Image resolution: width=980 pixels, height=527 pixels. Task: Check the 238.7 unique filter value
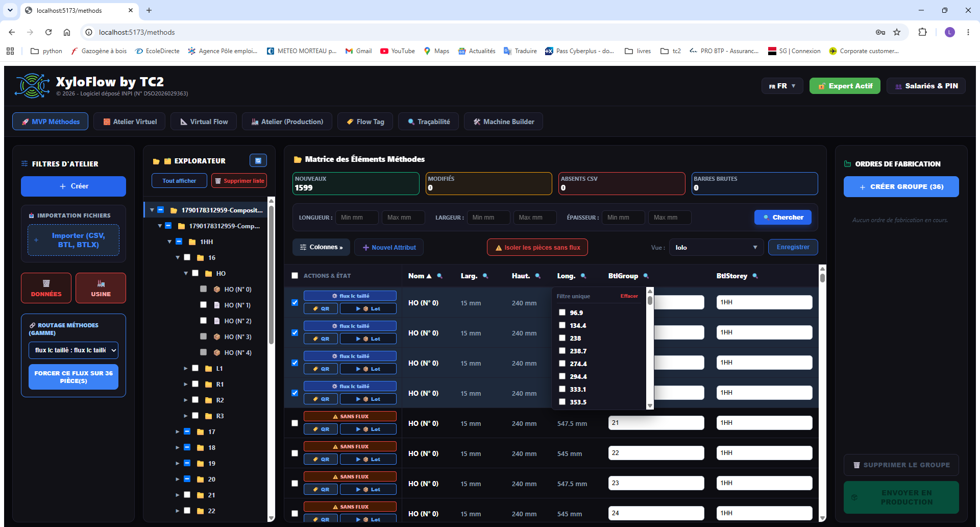point(562,350)
